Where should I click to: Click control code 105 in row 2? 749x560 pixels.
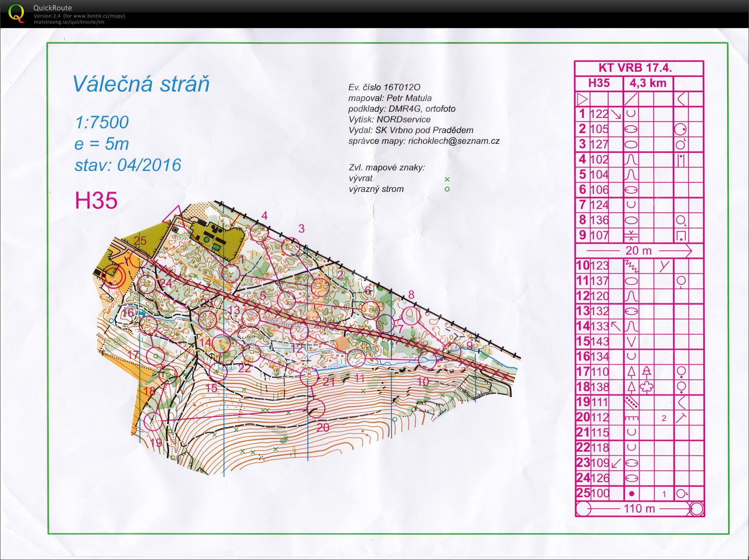(599, 129)
